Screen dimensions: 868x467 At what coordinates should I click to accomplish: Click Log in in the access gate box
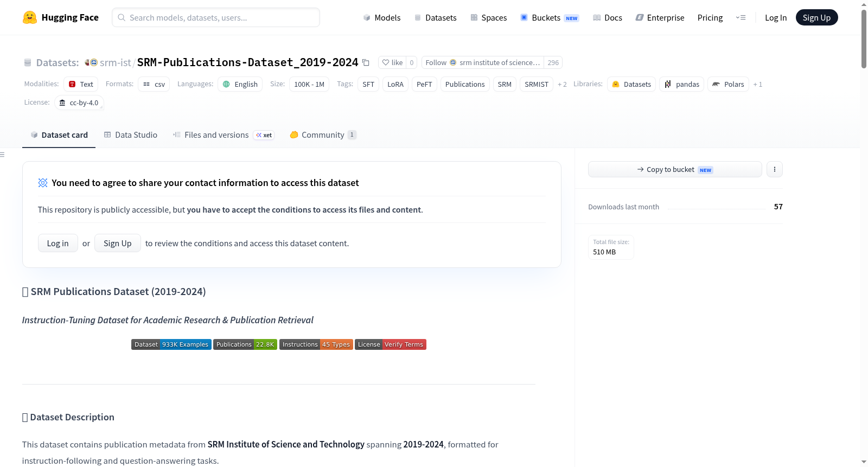pyautogui.click(x=58, y=243)
